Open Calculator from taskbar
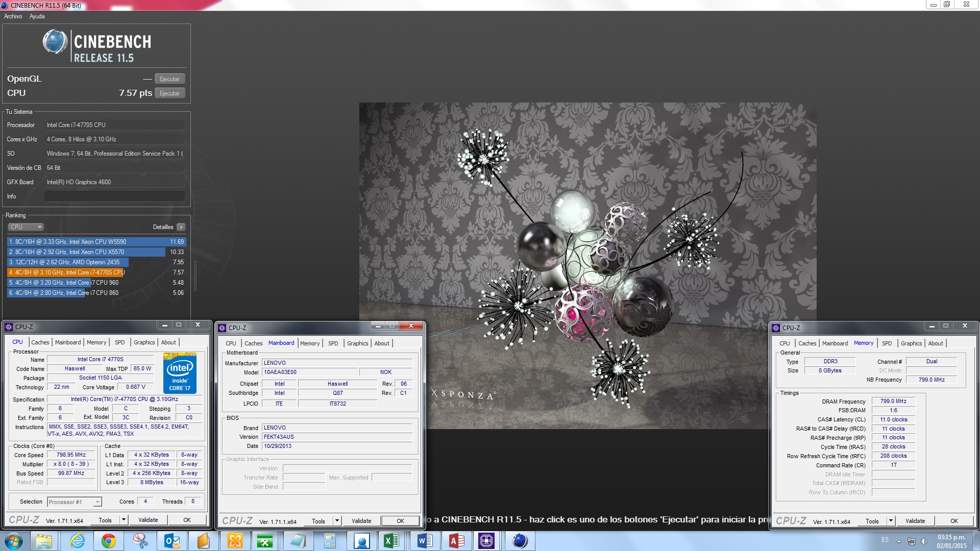Image resolution: width=980 pixels, height=551 pixels. point(330,541)
